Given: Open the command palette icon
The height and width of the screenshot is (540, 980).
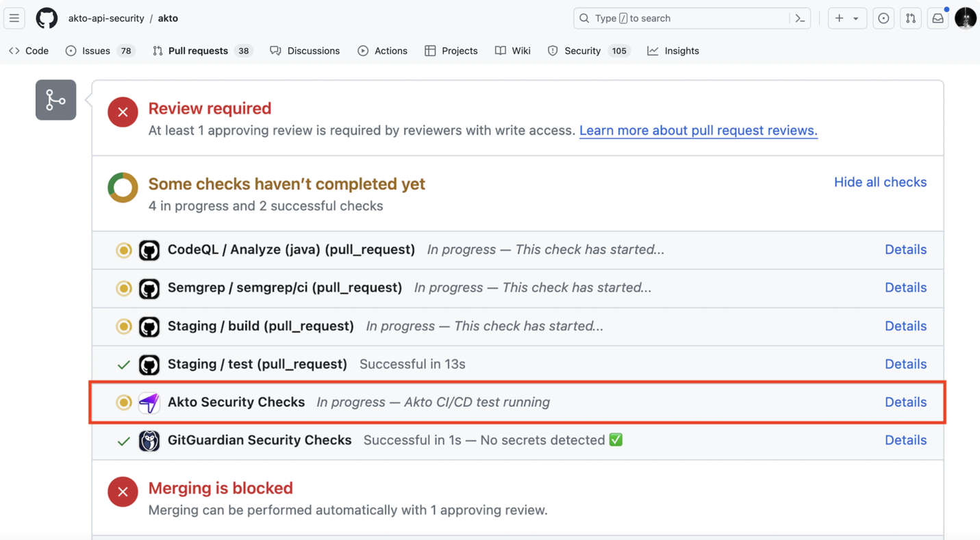Looking at the screenshot, I should 800,18.
